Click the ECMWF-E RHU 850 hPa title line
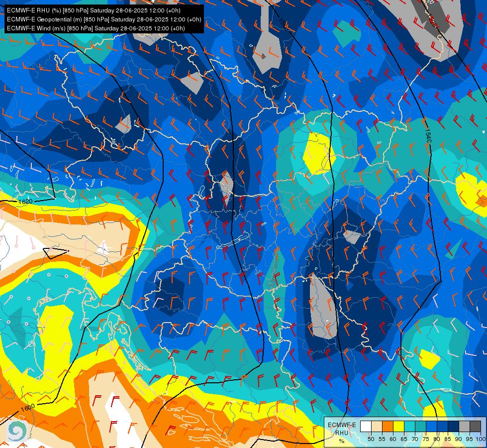Image resolution: width=487 pixels, height=448 pixels. pyautogui.click(x=94, y=10)
